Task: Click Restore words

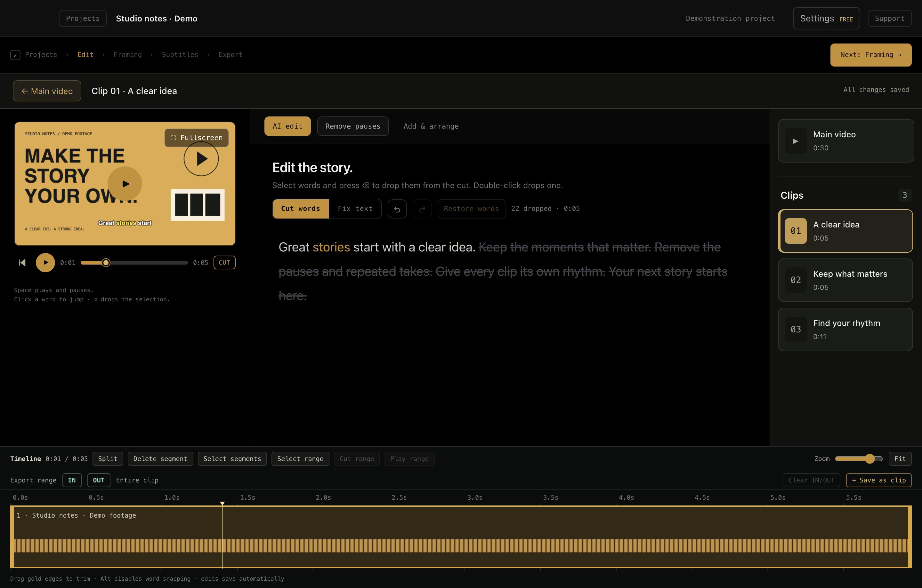Action: point(471,209)
